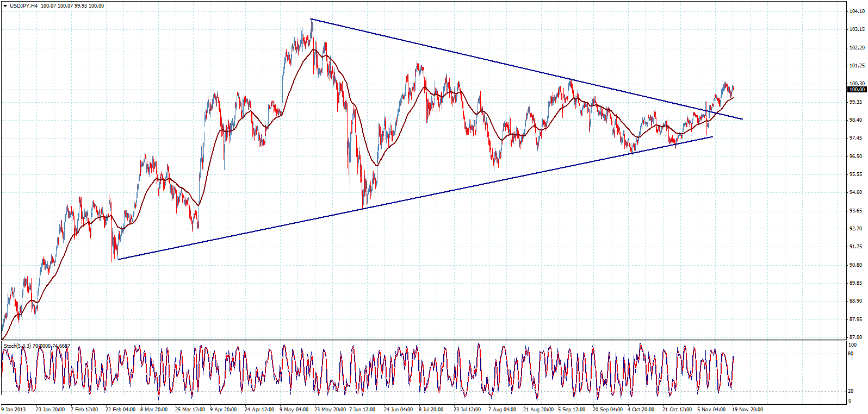The height and width of the screenshot is (414, 868).
Task: Click the 87.00 price axis label
Action: pos(855,337)
